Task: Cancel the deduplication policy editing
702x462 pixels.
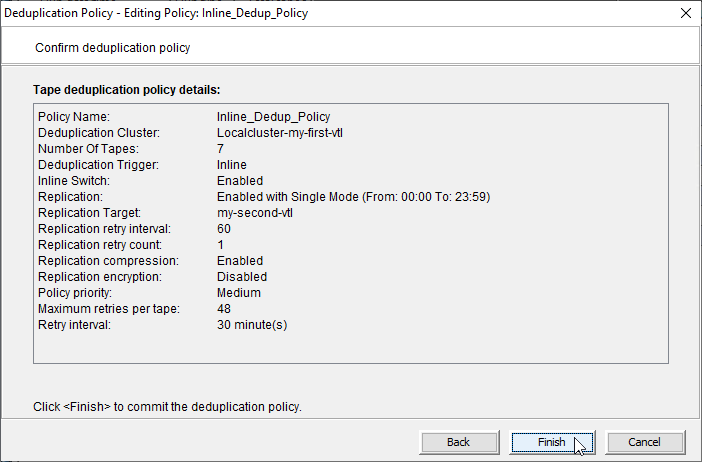Action: click(x=645, y=442)
